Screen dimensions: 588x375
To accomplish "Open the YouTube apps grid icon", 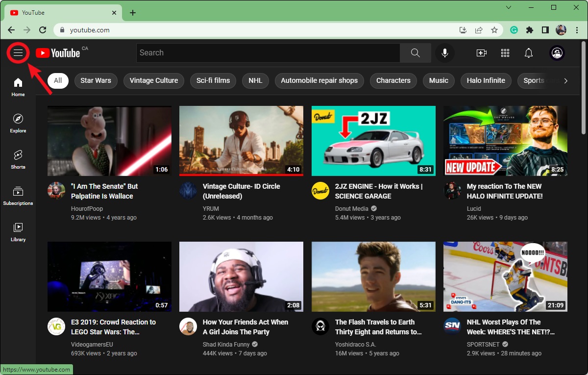I will [x=505, y=53].
